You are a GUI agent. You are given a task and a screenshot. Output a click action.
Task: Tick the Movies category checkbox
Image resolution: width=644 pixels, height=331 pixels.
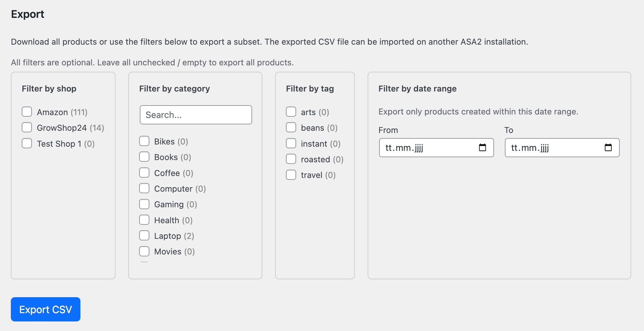pyautogui.click(x=144, y=251)
